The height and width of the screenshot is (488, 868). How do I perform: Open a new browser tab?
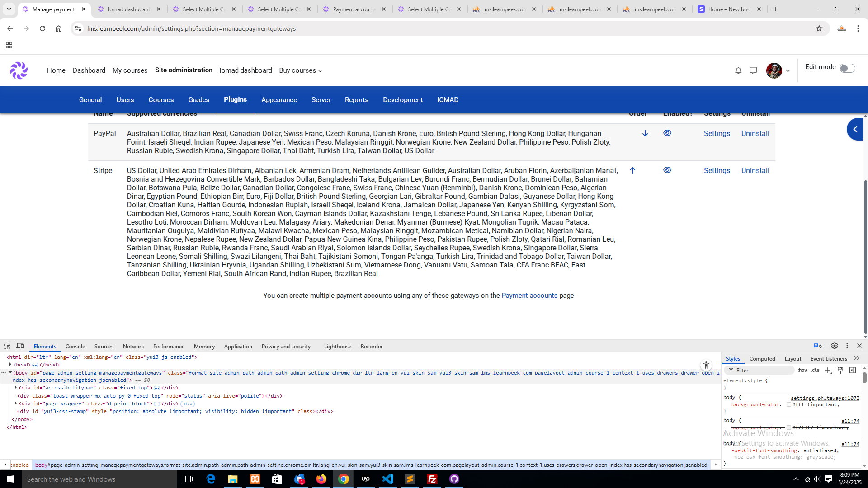pos(775,9)
